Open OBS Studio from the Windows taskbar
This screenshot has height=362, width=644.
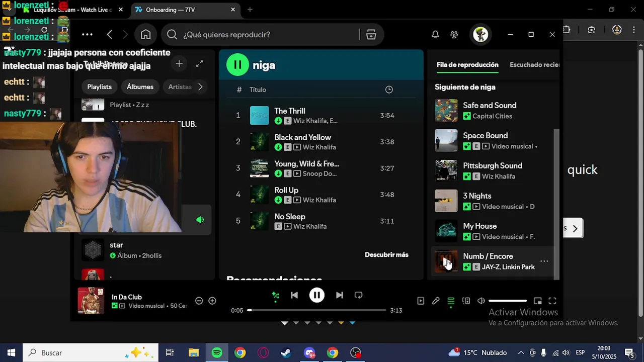click(356, 352)
